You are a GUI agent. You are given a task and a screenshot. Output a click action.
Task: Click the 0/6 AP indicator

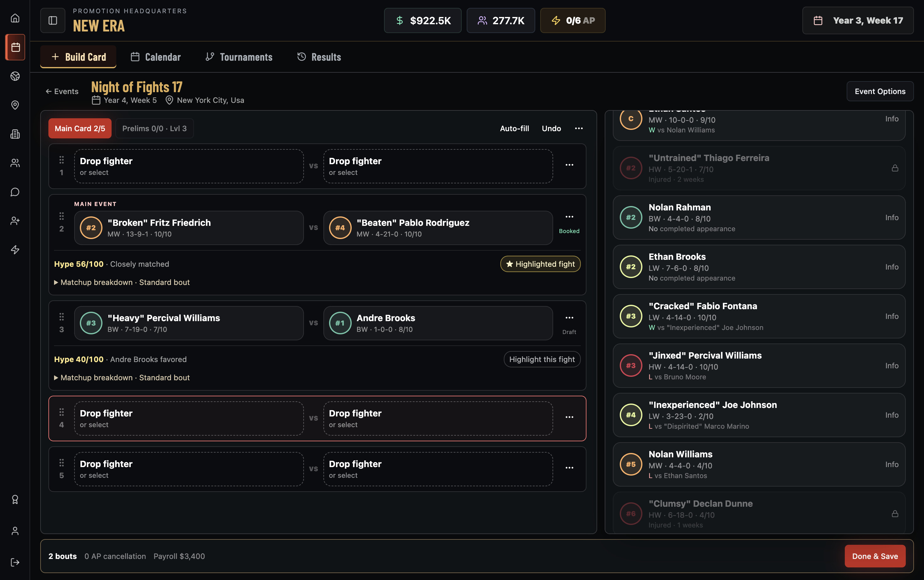573,20
